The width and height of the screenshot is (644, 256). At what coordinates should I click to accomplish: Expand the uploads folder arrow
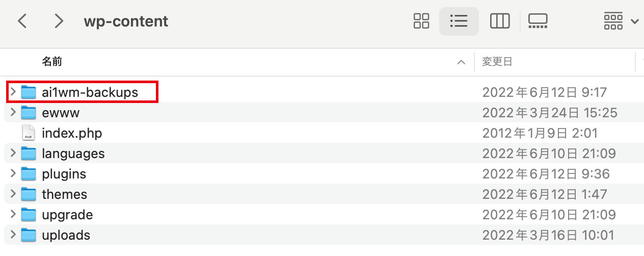point(13,235)
